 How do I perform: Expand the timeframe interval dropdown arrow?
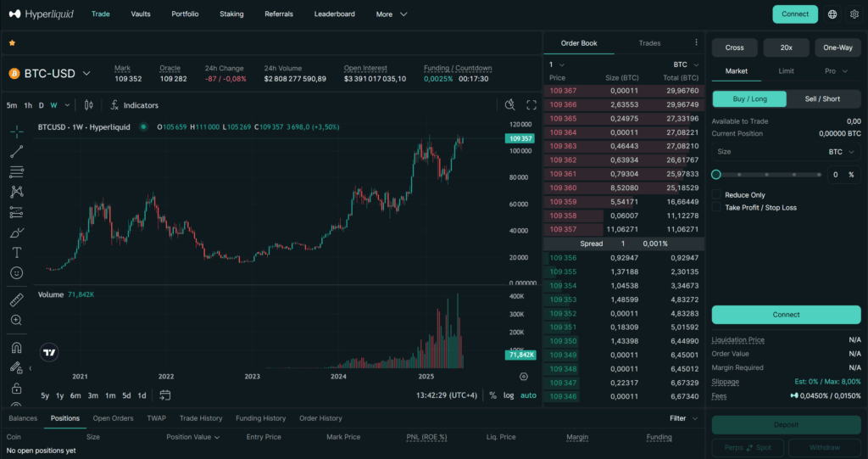point(67,105)
